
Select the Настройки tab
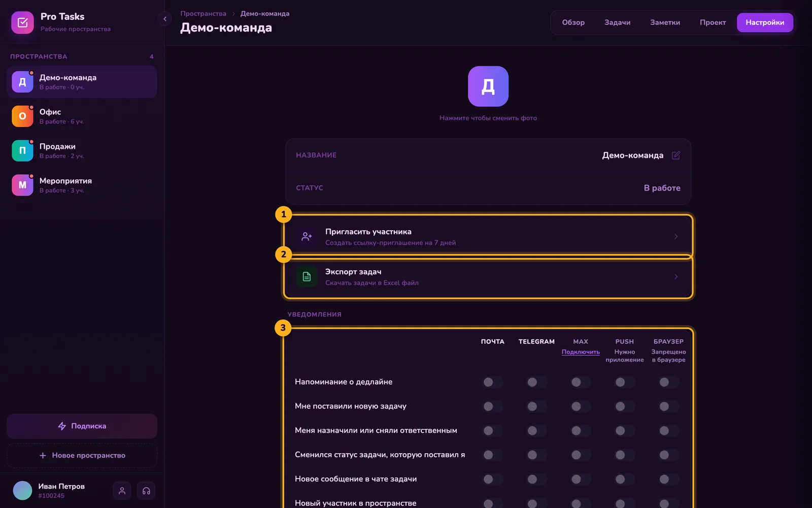tap(765, 22)
